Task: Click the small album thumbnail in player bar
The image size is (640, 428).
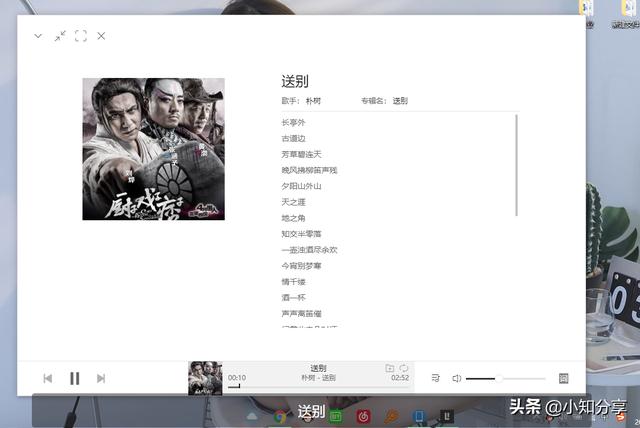Action: 205,378
